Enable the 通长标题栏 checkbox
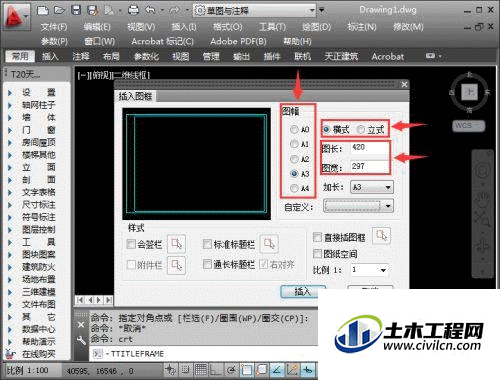The image size is (500, 380). tap(207, 264)
